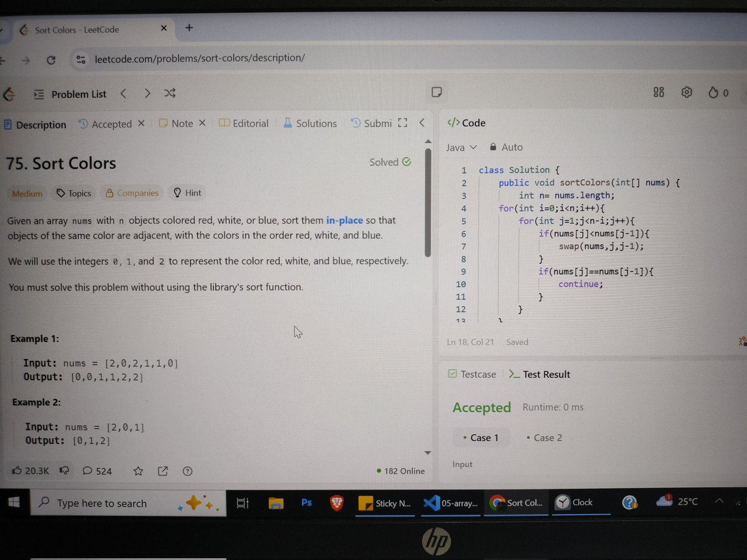
Task: Follow the in-place link
Action: [344, 220]
